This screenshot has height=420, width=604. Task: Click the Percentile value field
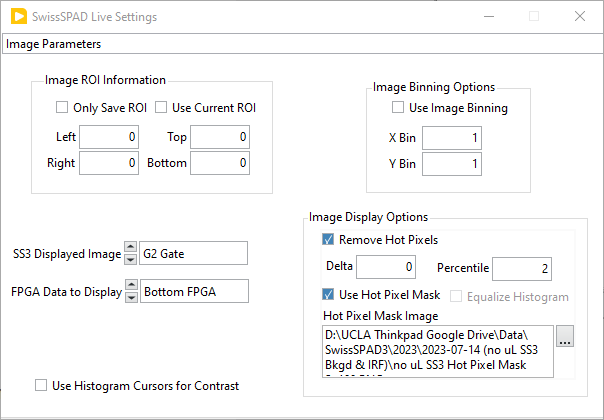[x=522, y=269]
